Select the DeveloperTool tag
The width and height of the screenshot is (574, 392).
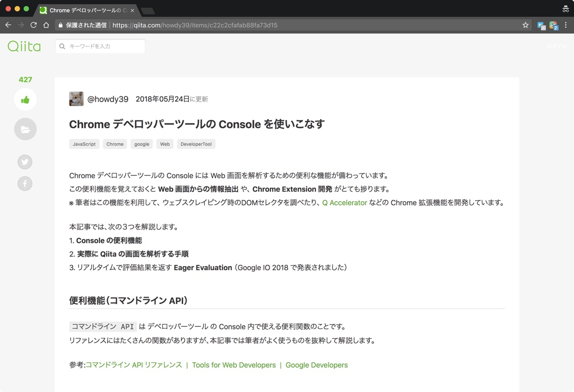pos(196,144)
